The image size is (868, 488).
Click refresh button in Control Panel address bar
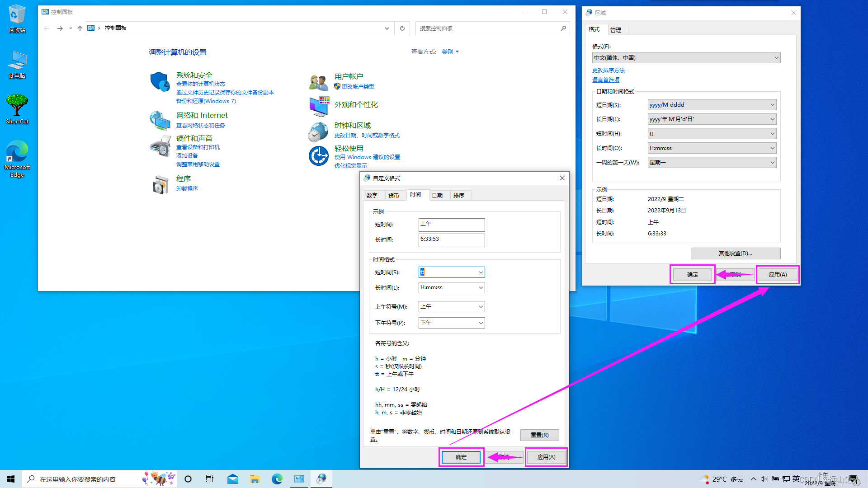[402, 28]
